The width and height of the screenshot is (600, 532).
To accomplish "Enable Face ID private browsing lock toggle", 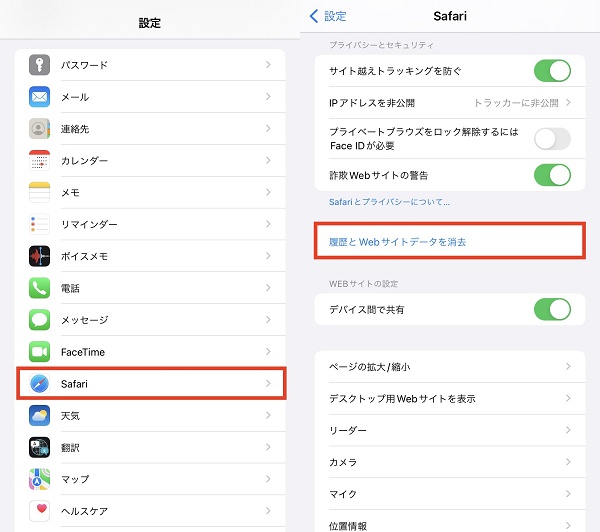I will (x=552, y=139).
